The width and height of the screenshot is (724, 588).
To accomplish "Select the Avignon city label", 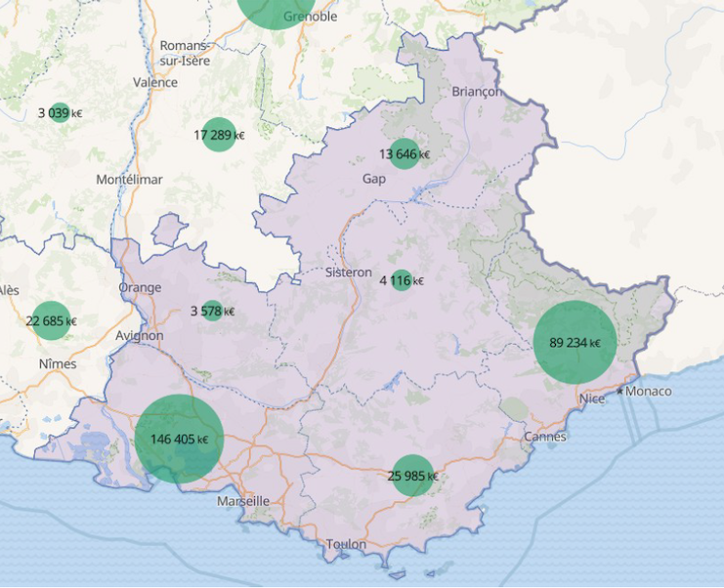I will pos(140,335).
